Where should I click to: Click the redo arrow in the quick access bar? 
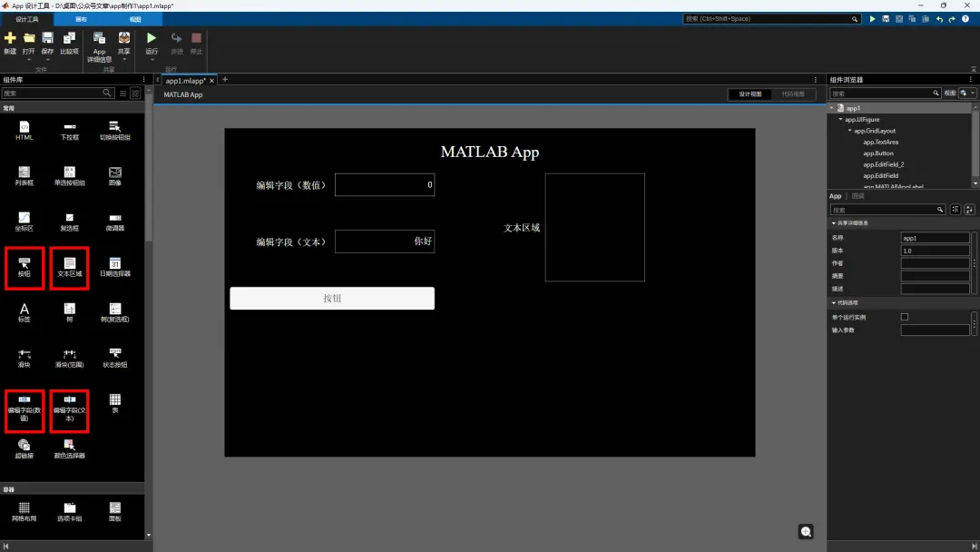click(x=952, y=19)
